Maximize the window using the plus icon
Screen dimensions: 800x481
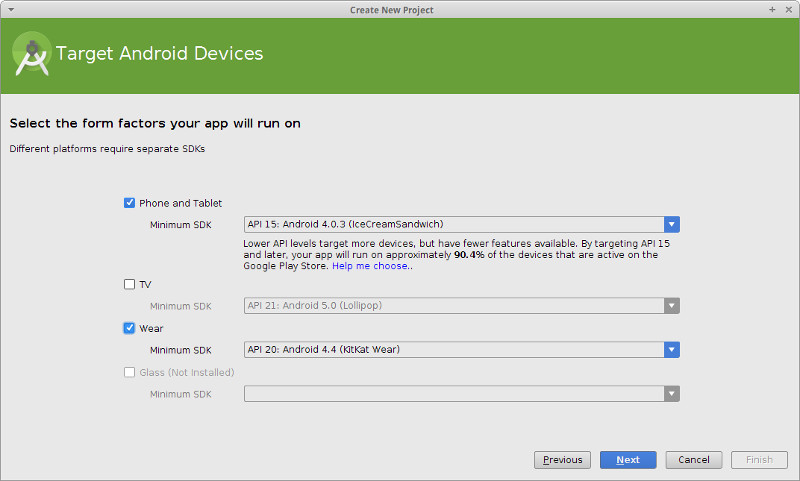[x=772, y=9]
